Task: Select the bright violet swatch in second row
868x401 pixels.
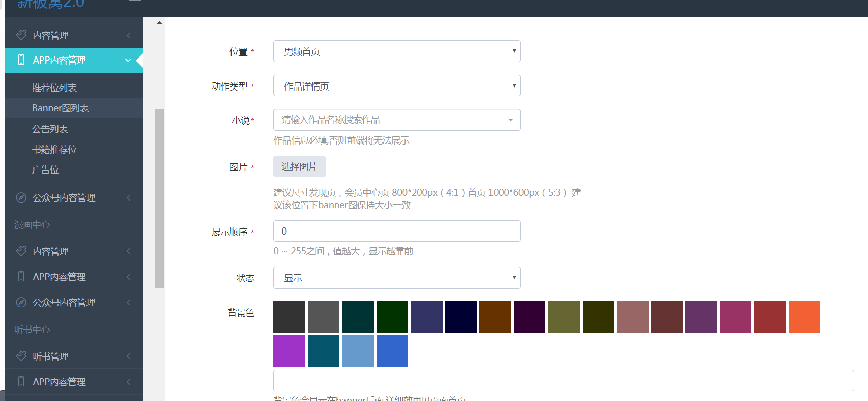Action: tap(289, 351)
